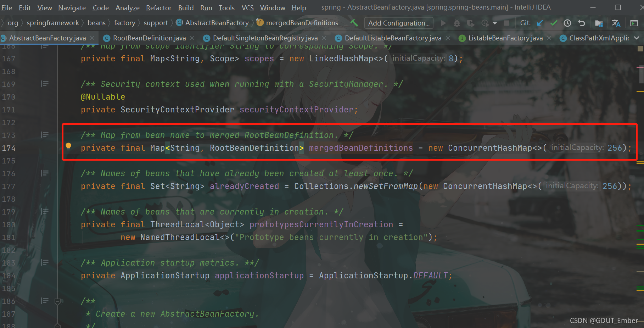Viewport: 644px width, 328px height.
Task: Click prototypesCurrentlyInCreation on line 180
Action: click(x=321, y=224)
